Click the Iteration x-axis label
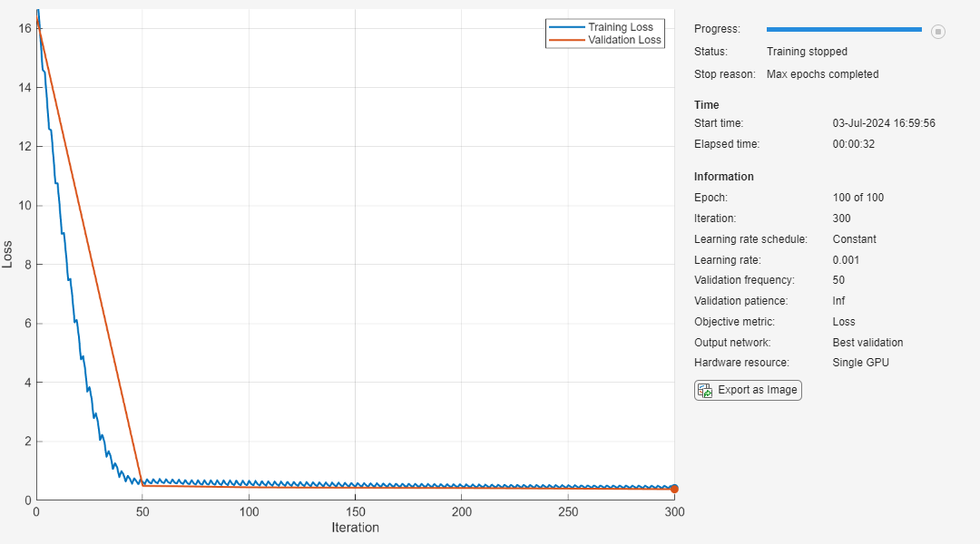This screenshot has height=544, width=980. click(355, 528)
